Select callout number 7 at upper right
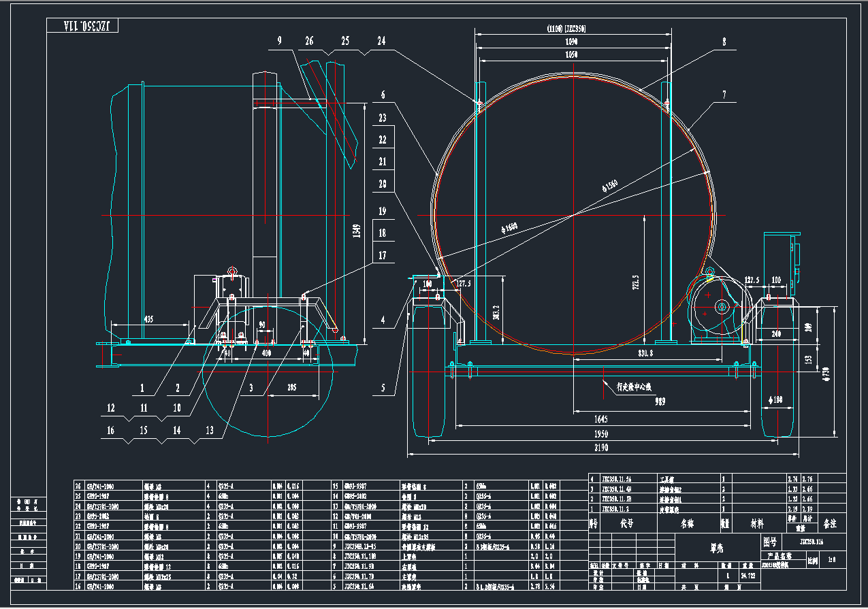868x609 pixels. point(724,96)
